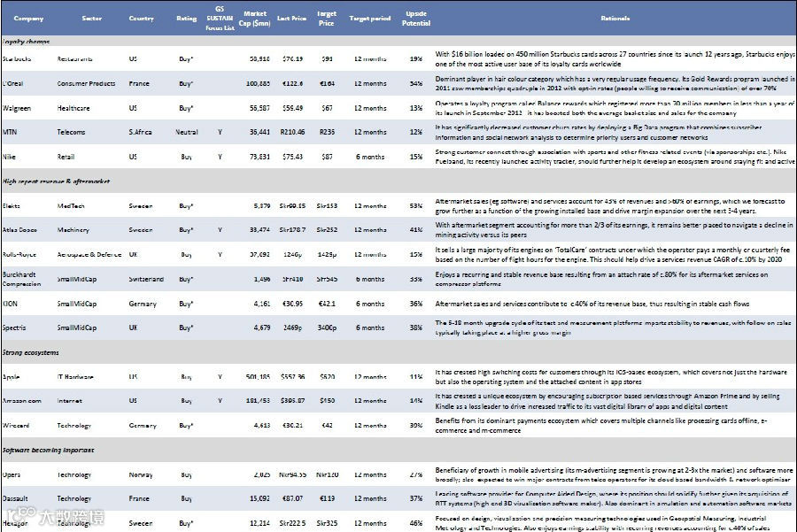Click the Target period column header
797x532 pixels.
click(369, 19)
